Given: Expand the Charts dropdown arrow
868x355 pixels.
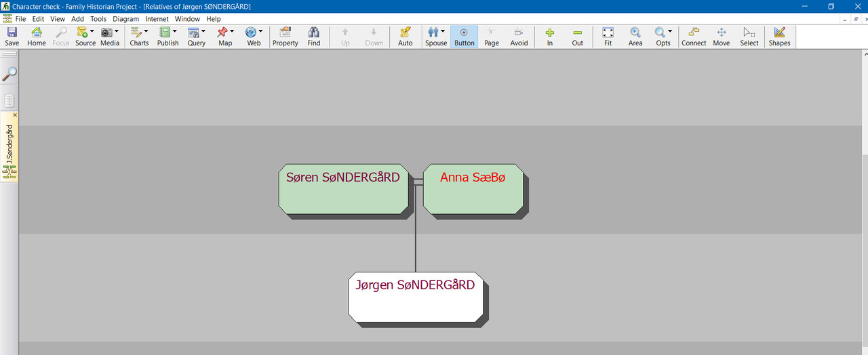Looking at the screenshot, I should 146,32.
